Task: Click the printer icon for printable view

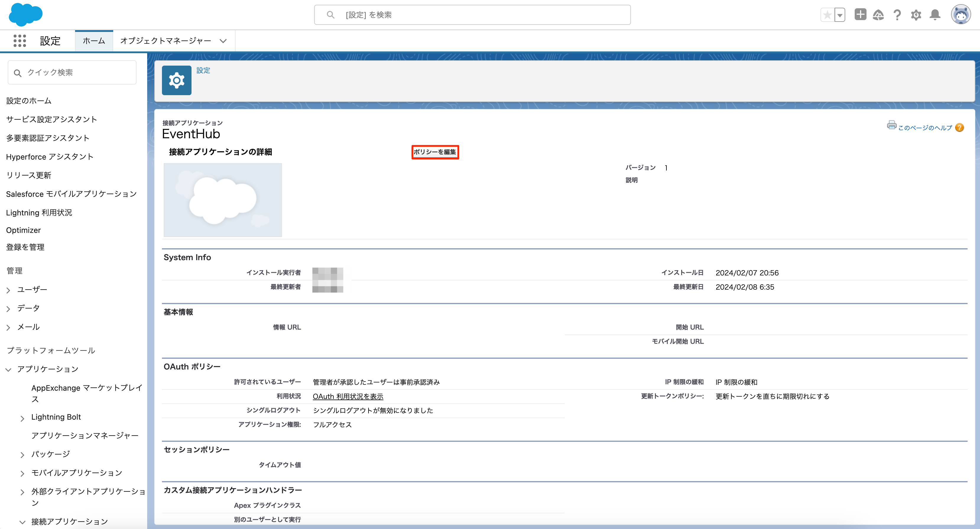Action: [891, 125]
